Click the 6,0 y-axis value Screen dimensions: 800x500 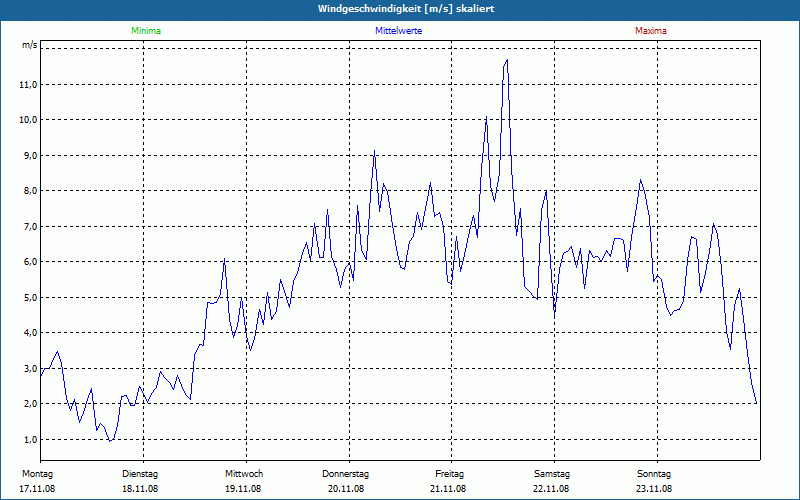[30, 262]
